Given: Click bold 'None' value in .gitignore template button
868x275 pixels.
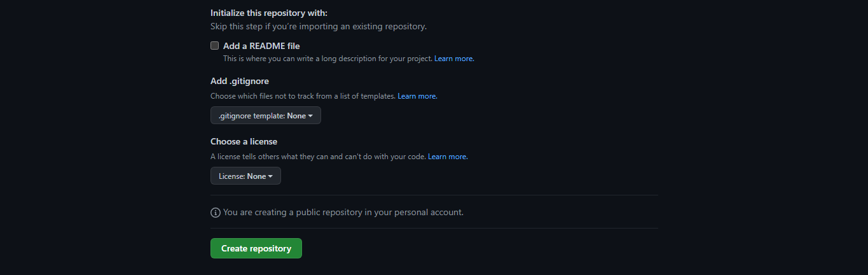Looking at the screenshot, I should pos(296,116).
